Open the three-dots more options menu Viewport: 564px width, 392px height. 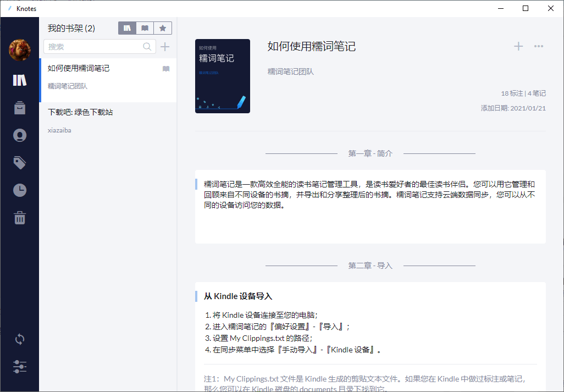(x=539, y=46)
